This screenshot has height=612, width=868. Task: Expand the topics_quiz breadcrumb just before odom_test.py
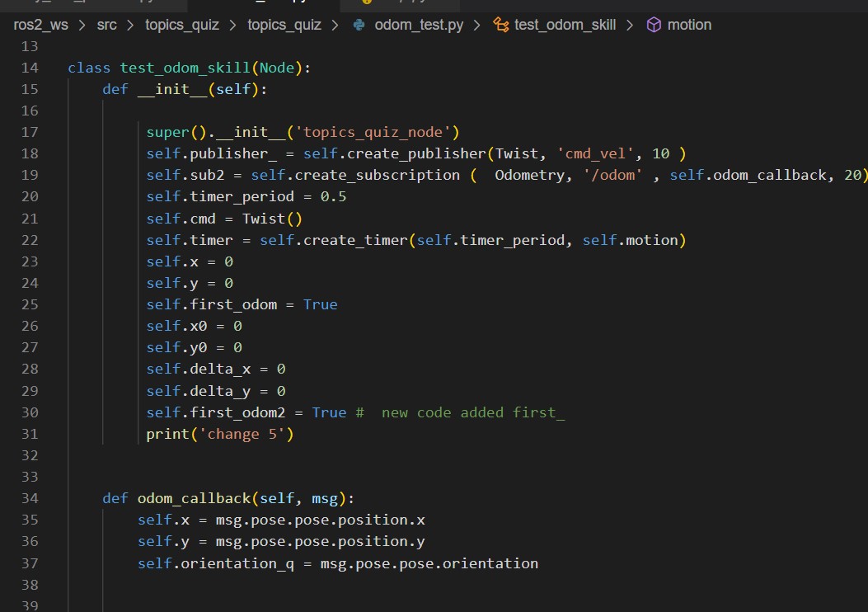coord(284,25)
